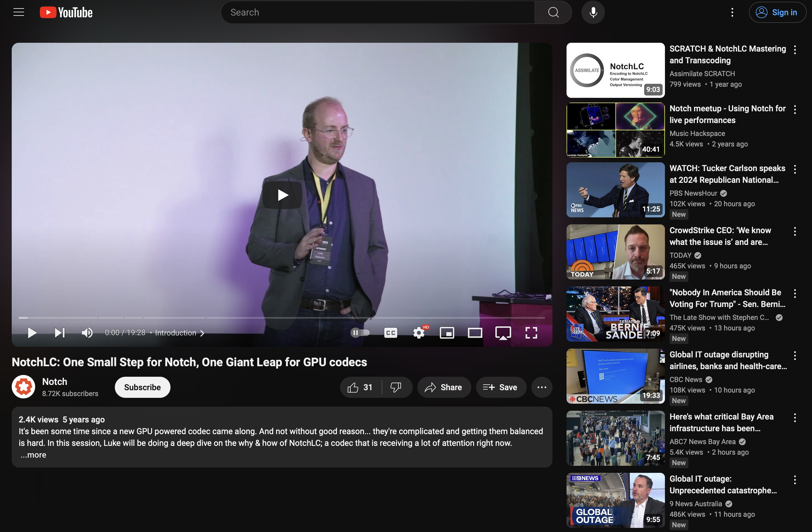The height and width of the screenshot is (532, 812).
Task: Click the CBC News channel name
Action: point(686,379)
